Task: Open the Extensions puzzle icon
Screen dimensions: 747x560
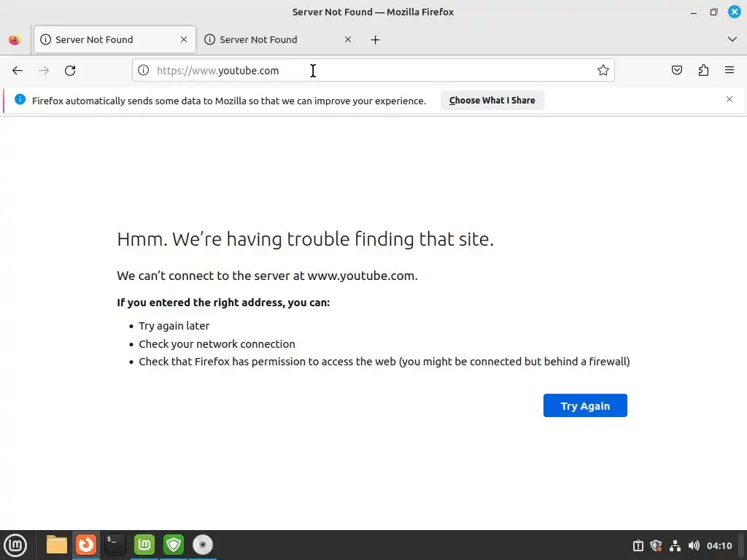Action: click(703, 71)
